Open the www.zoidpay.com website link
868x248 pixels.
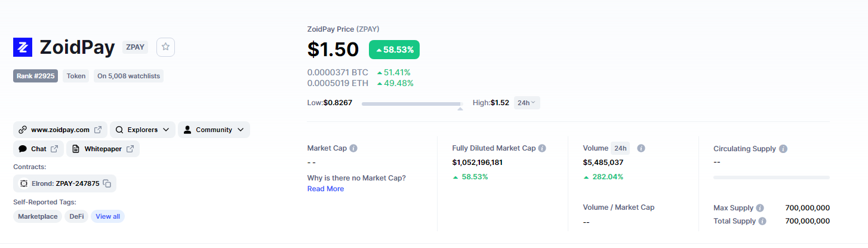[60, 130]
